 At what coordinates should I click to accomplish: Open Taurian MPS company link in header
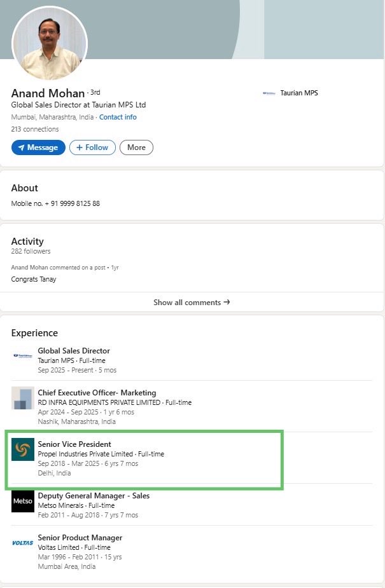click(x=299, y=93)
